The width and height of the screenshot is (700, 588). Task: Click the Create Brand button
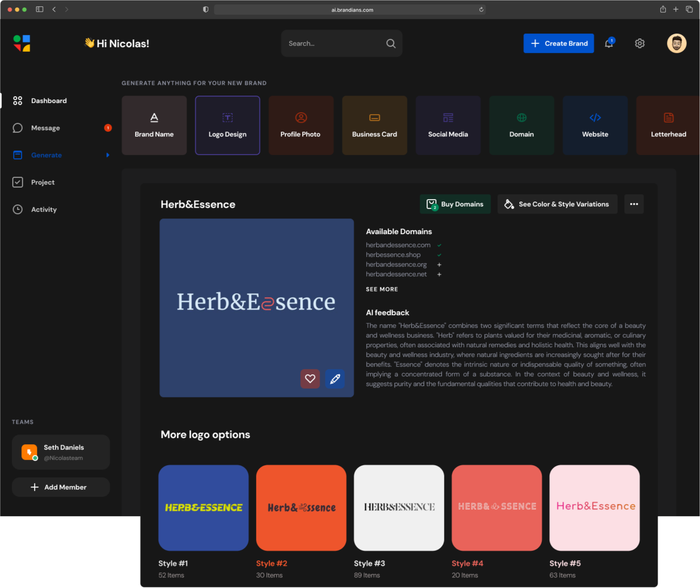click(x=559, y=43)
